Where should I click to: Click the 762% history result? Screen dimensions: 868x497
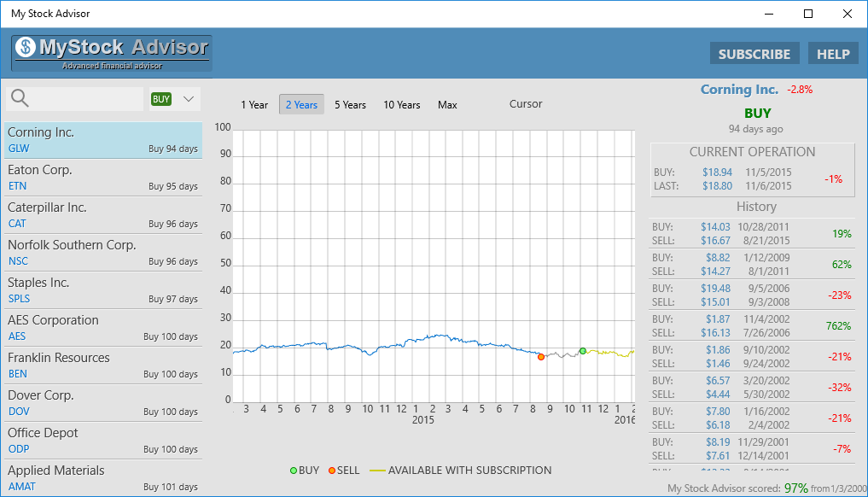(839, 326)
